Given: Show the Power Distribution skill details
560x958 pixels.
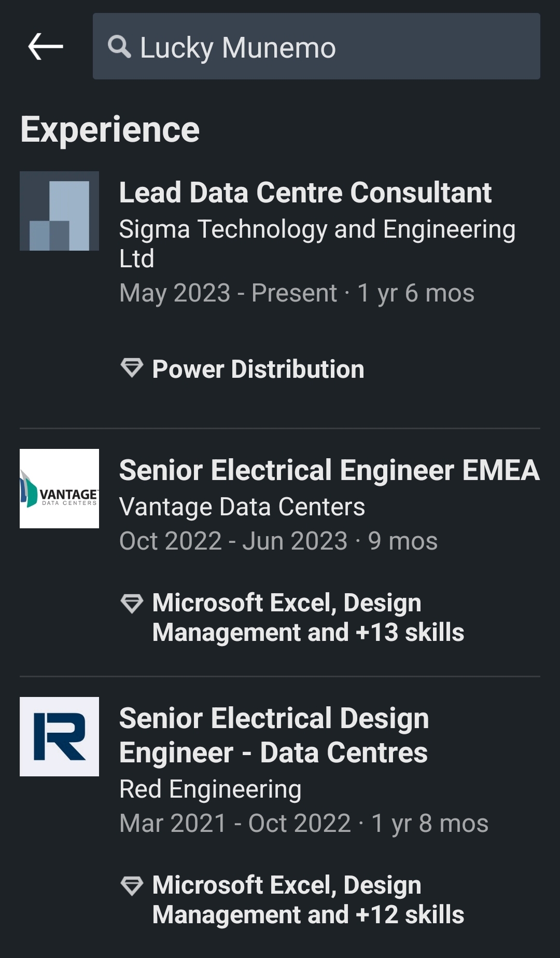Looking at the screenshot, I should click(258, 369).
